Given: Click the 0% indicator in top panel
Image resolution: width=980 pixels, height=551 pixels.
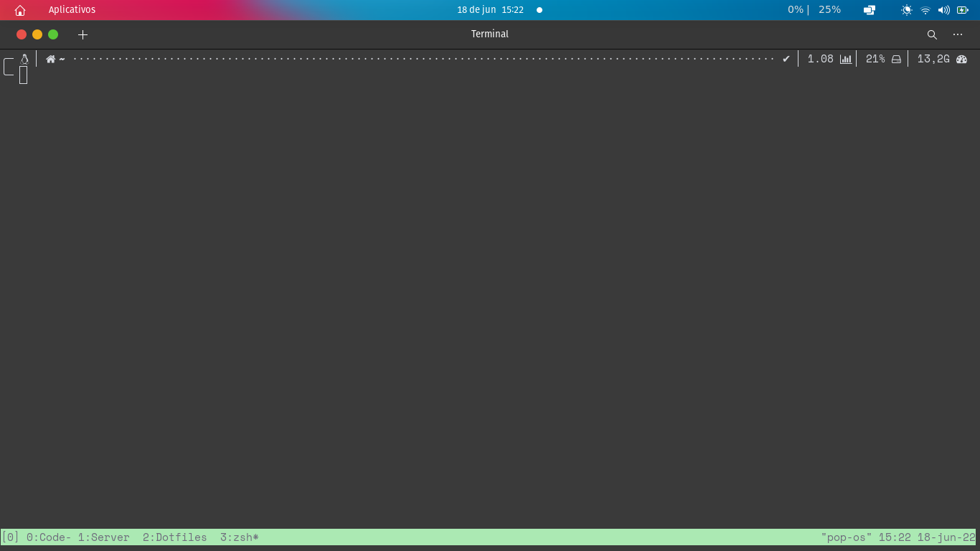Looking at the screenshot, I should pos(796,10).
